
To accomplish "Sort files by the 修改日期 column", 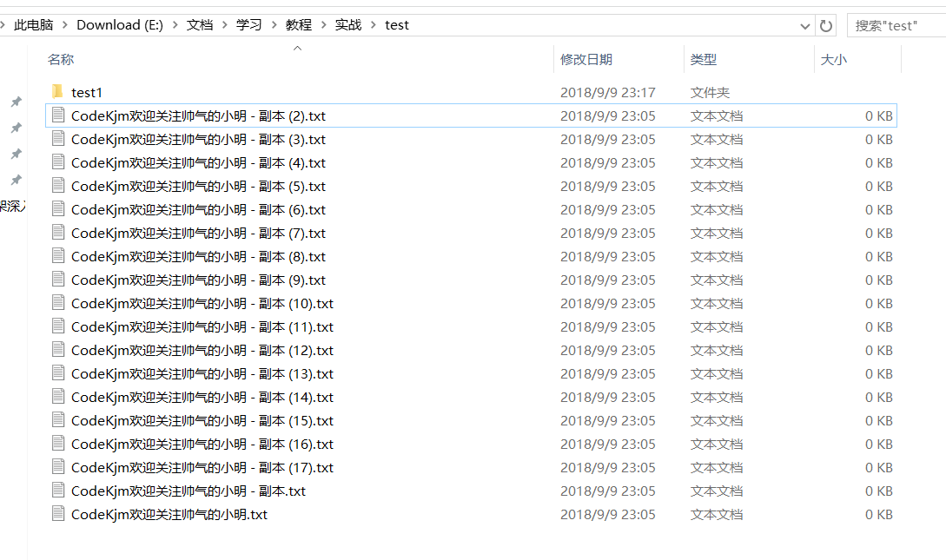I will coord(585,59).
